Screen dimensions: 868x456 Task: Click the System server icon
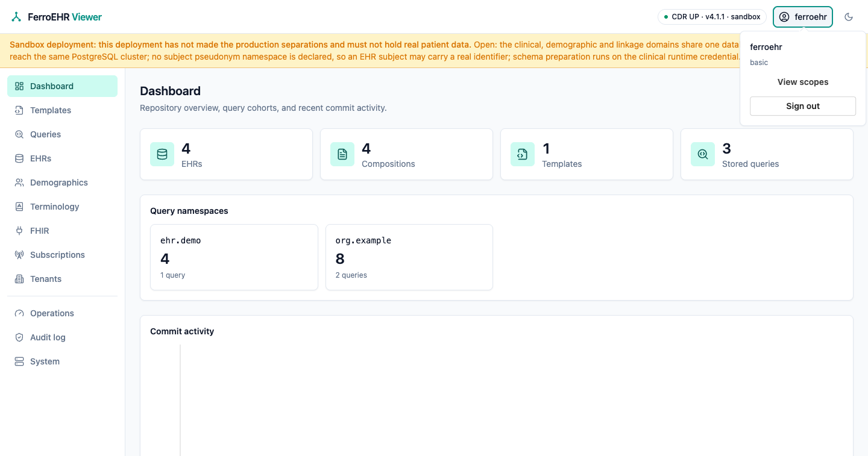(x=19, y=361)
